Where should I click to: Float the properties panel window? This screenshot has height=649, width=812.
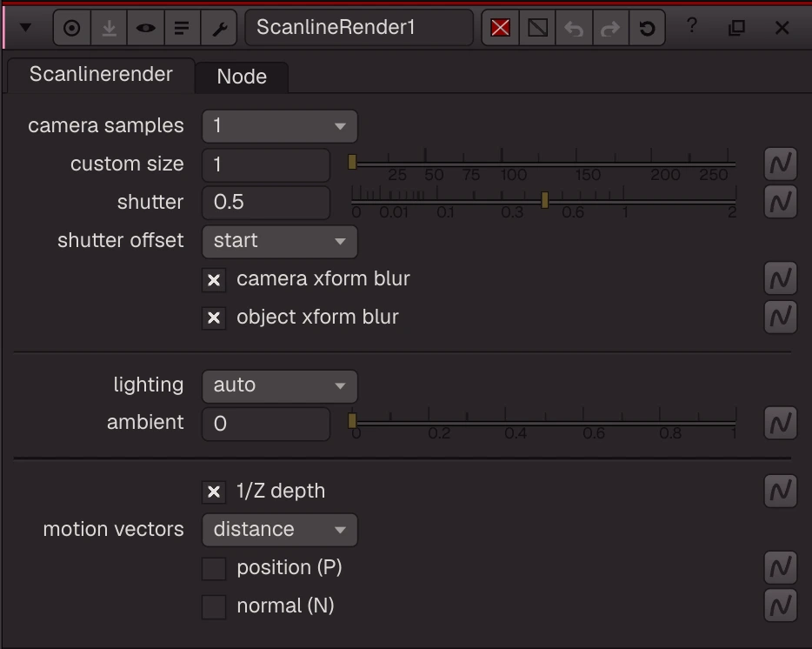pyautogui.click(x=736, y=28)
